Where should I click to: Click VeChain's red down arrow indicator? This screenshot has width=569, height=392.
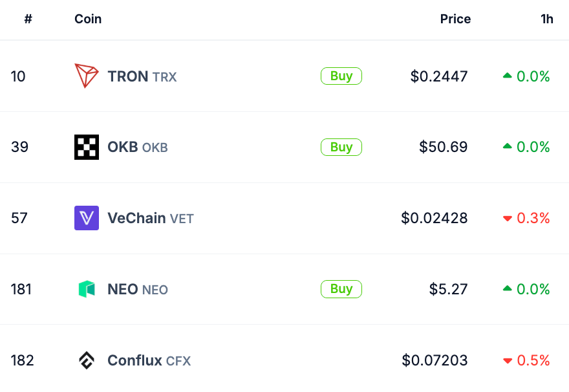(x=508, y=219)
